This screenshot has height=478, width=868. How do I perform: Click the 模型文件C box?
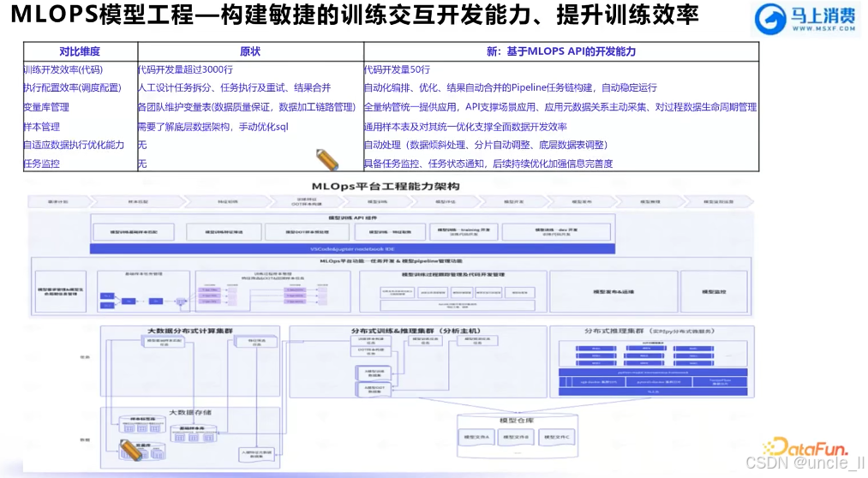pyautogui.click(x=557, y=437)
